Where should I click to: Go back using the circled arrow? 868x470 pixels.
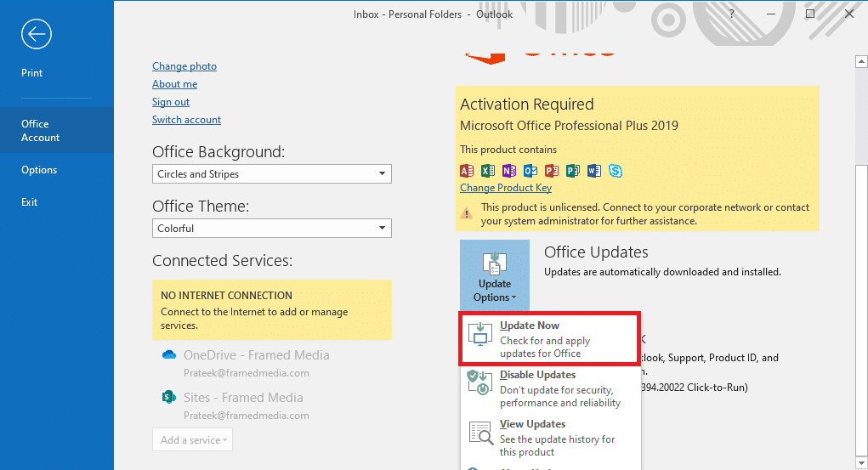click(x=37, y=34)
